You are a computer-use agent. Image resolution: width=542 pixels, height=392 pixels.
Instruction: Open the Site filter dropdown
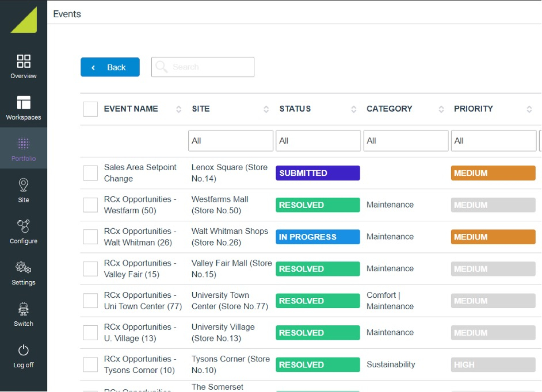point(230,141)
